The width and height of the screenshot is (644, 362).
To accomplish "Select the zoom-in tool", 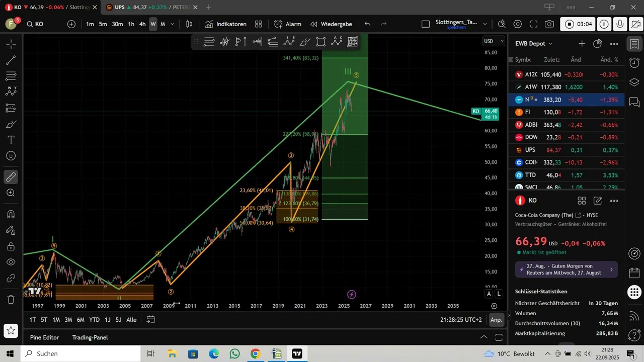I will tap(11, 193).
